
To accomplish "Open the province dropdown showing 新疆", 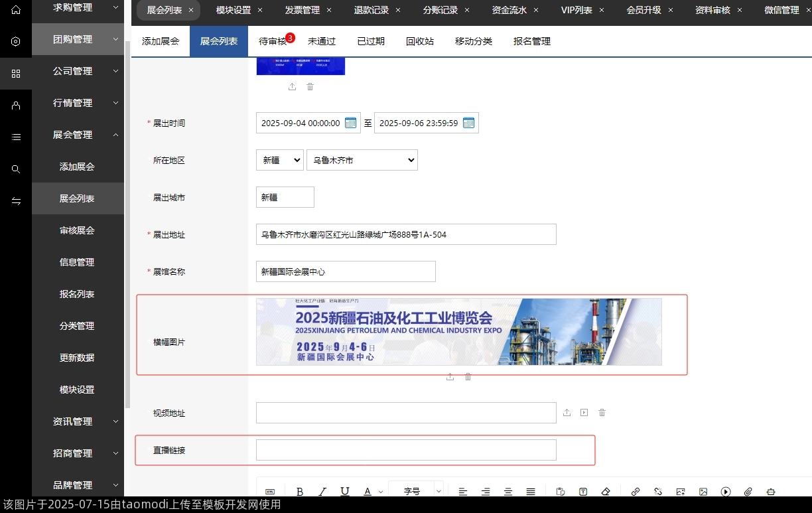I will point(279,160).
